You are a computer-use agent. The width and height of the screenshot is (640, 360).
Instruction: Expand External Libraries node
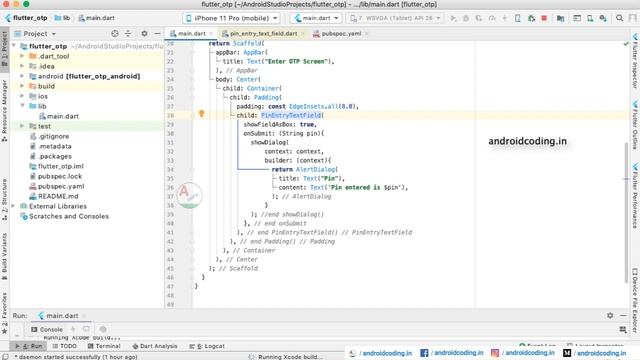(13, 206)
